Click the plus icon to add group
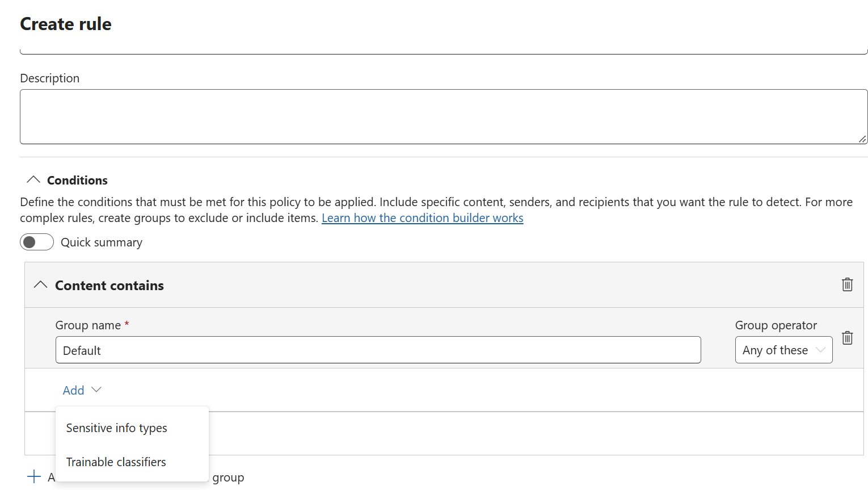Screen dimensions: 868x490 pos(34,476)
